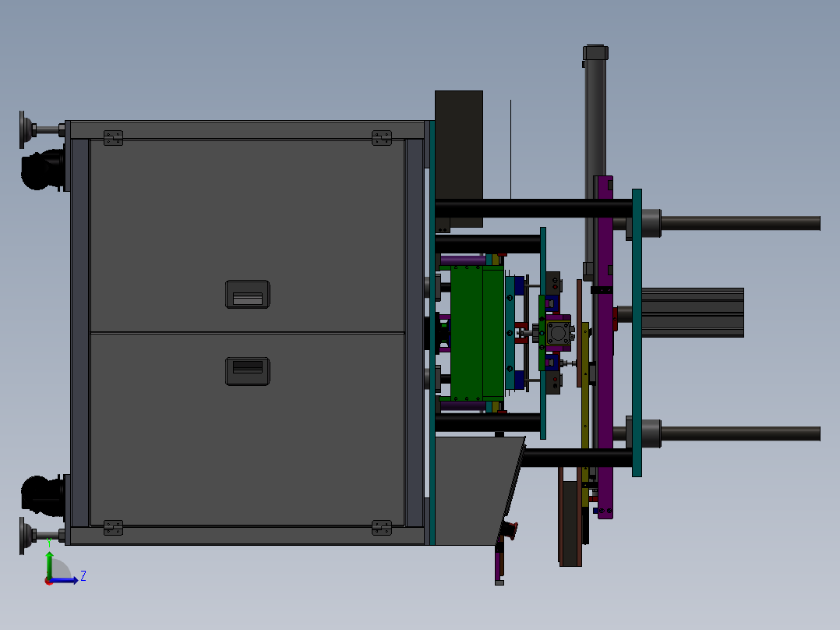Viewport: 840px width, 630px height.
Task: Select the green mold block in the assembly
Action: click(x=477, y=332)
